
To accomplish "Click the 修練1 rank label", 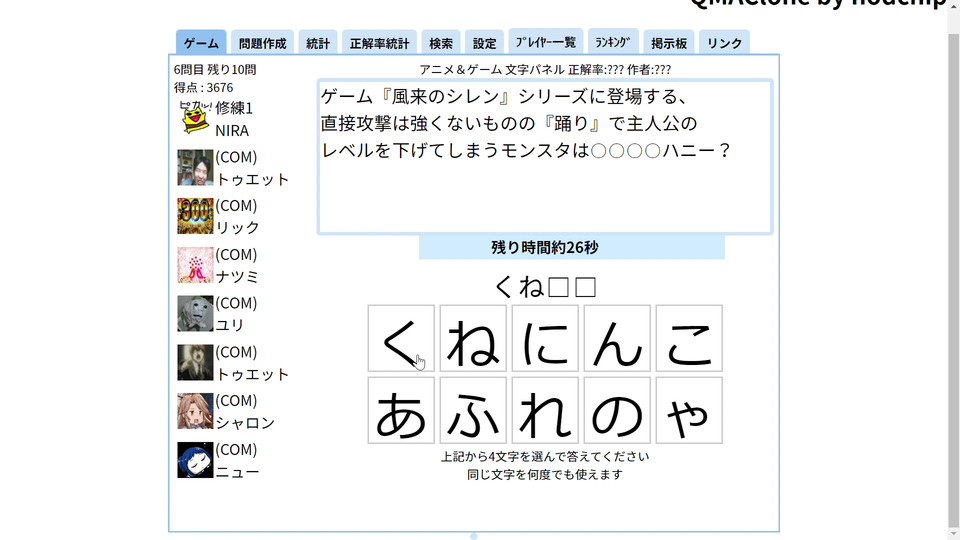I will [x=234, y=108].
